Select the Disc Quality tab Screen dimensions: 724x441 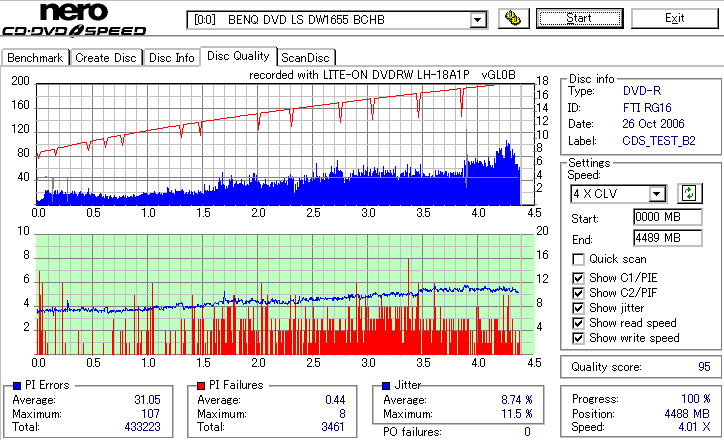tap(238, 56)
